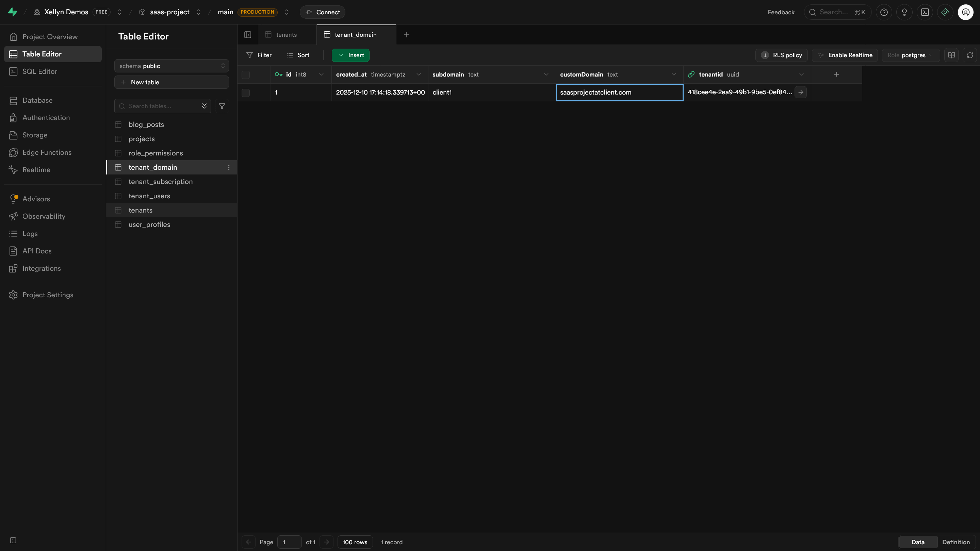
Task: Expand the tenantid column menu
Action: tap(801, 74)
